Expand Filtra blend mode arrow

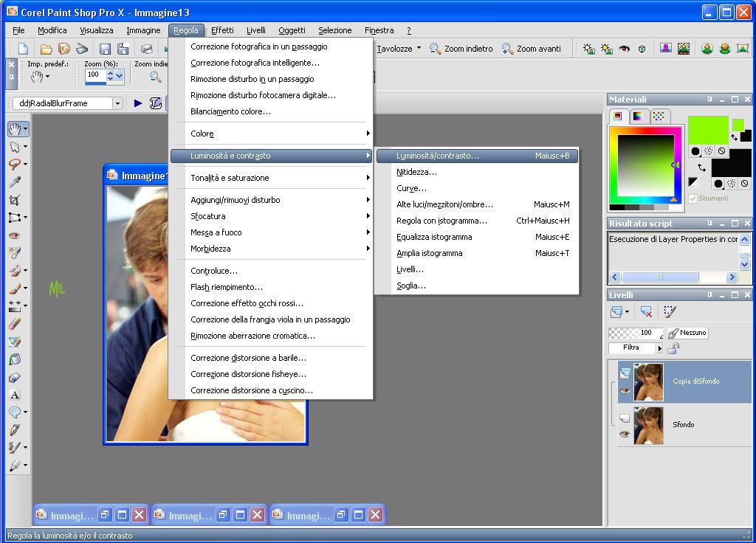[659, 348]
